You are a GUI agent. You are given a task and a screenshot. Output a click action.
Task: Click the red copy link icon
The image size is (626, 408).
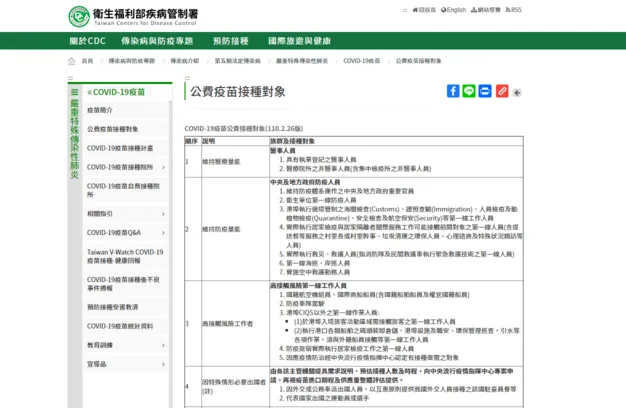coord(501,91)
